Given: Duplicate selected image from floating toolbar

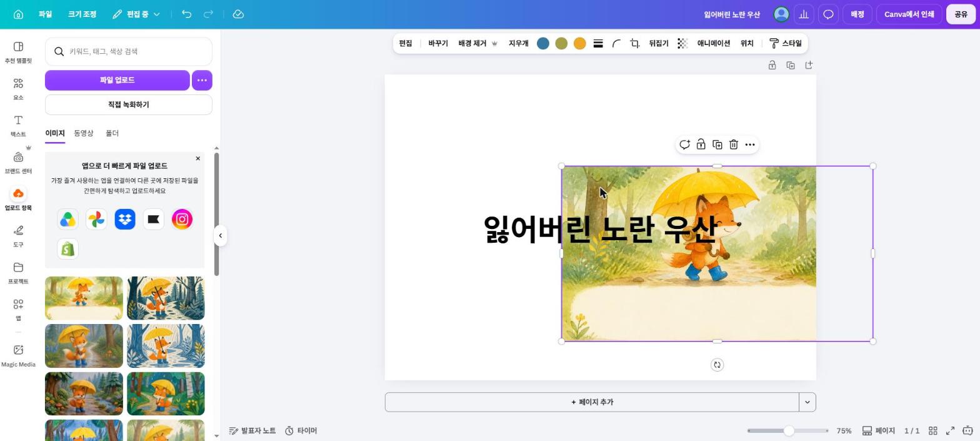Looking at the screenshot, I should tap(717, 144).
